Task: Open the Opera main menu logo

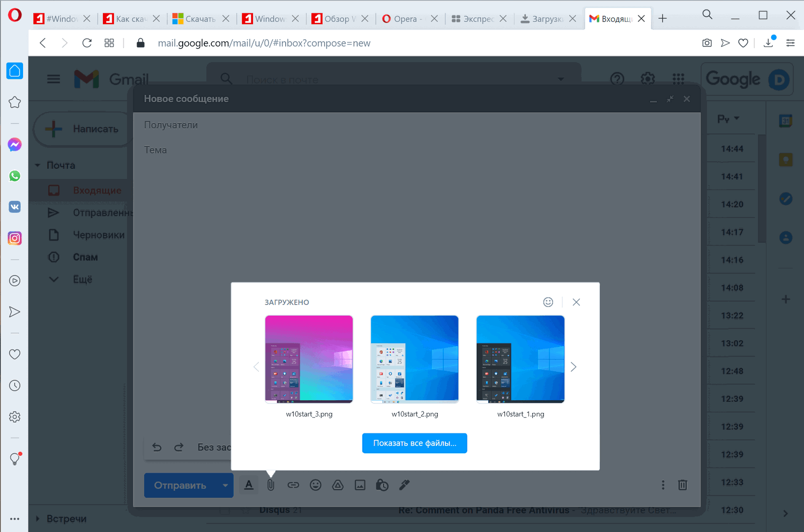Action: pyautogui.click(x=15, y=14)
